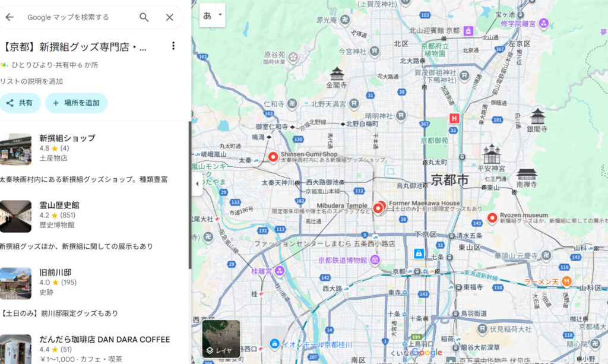Clear search with the X icon

(x=169, y=17)
